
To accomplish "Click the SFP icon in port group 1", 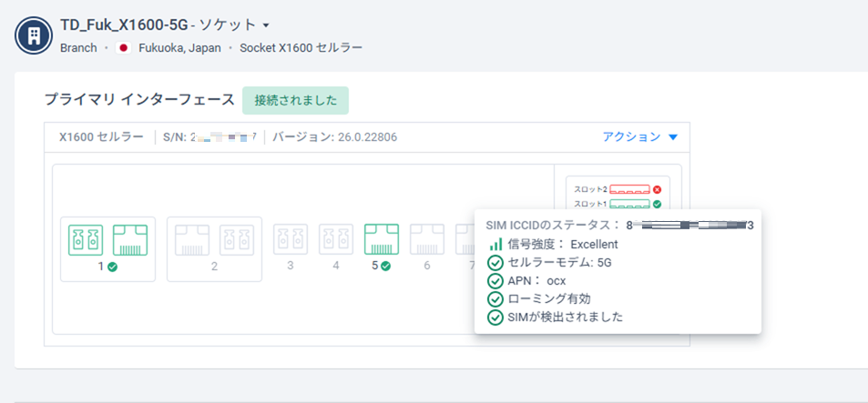I will pyautogui.click(x=86, y=240).
